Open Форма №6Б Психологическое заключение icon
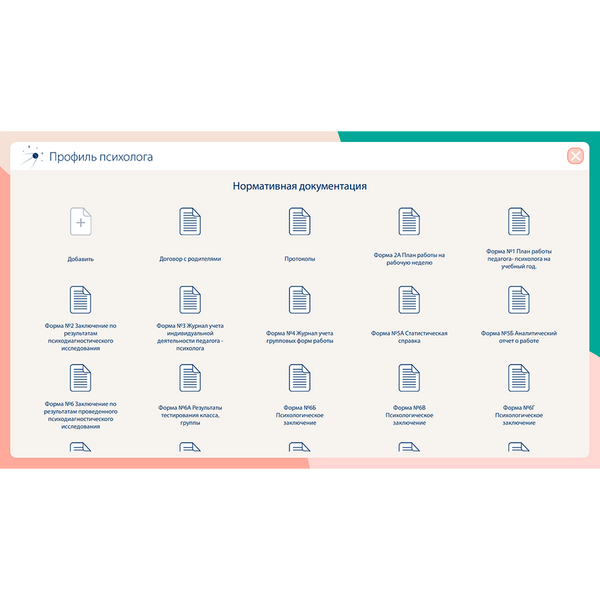 pyautogui.click(x=300, y=378)
